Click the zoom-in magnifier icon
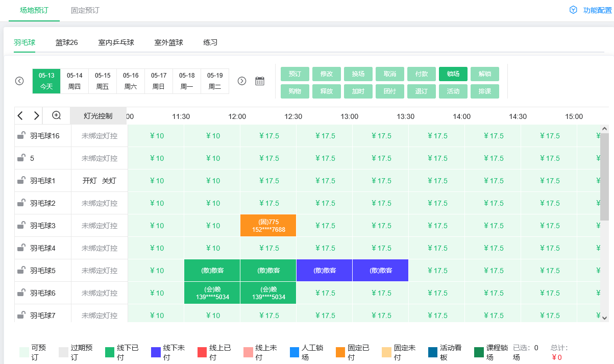The width and height of the screenshot is (614, 364). point(57,115)
